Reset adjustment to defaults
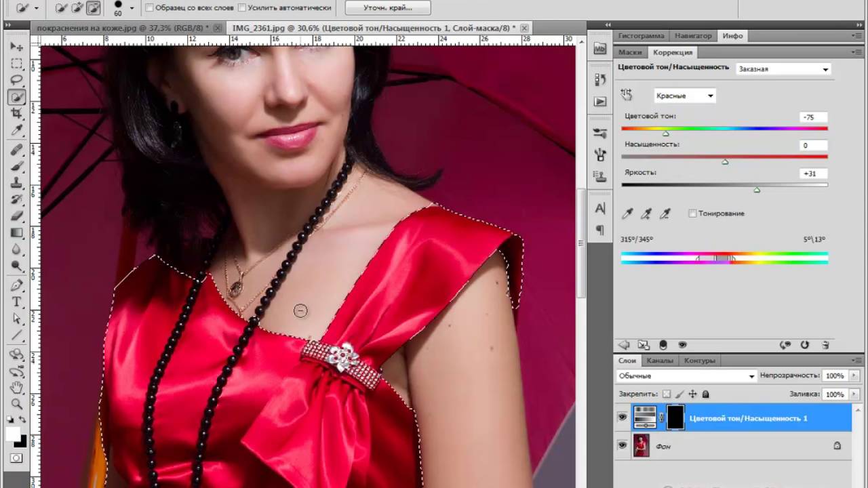 (805, 345)
